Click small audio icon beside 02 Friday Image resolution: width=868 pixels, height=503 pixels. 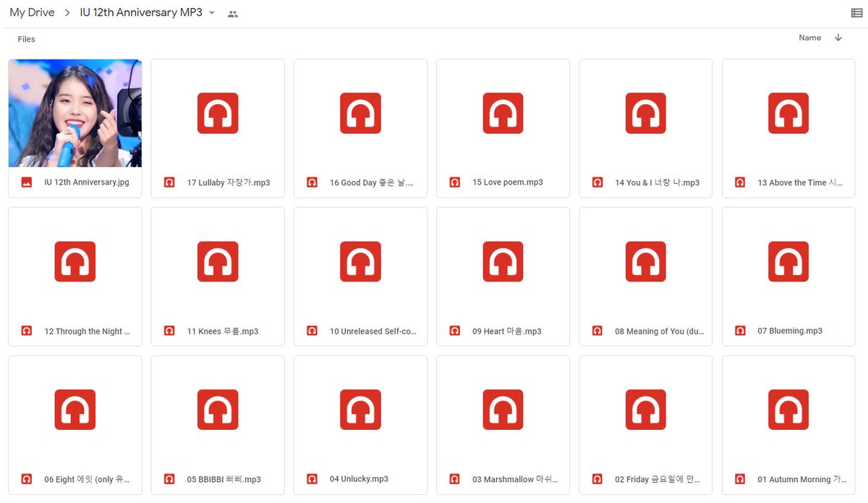pos(597,479)
